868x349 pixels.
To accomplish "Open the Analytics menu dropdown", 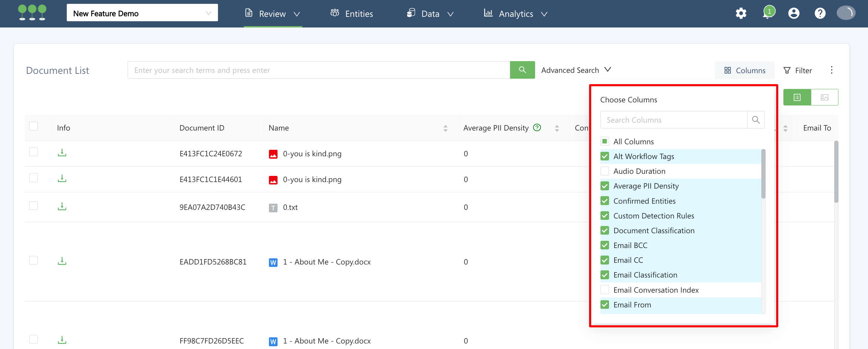I will coord(516,14).
